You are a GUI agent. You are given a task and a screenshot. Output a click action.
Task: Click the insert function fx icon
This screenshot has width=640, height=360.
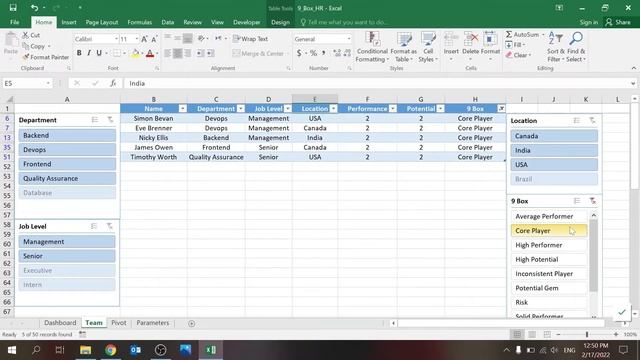113,83
